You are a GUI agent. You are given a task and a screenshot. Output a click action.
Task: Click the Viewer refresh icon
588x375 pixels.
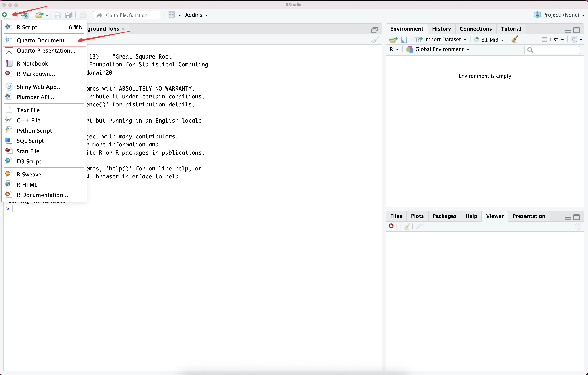pos(578,226)
